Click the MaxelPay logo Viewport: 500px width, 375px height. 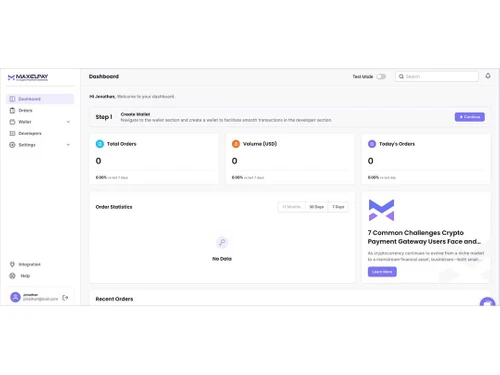[x=28, y=77]
